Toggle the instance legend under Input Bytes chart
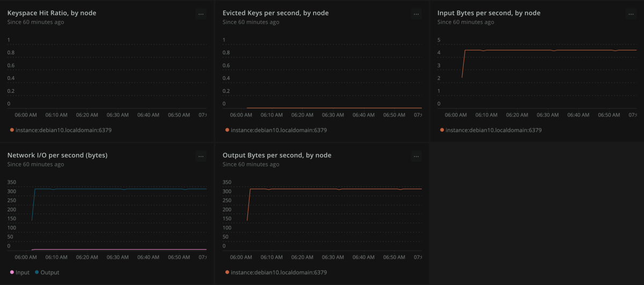This screenshot has height=285, width=644. tap(493, 130)
